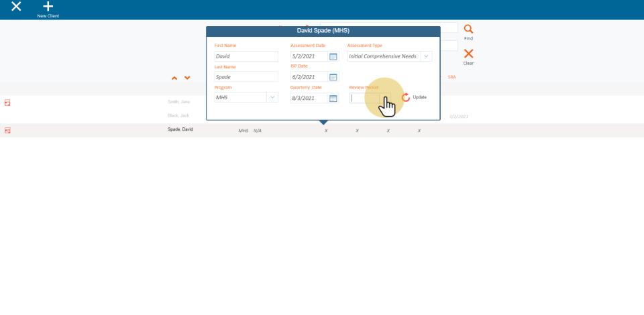Open the Quarterly Date calendar picker
Viewport: 644px width, 315px height.
pos(333,98)
